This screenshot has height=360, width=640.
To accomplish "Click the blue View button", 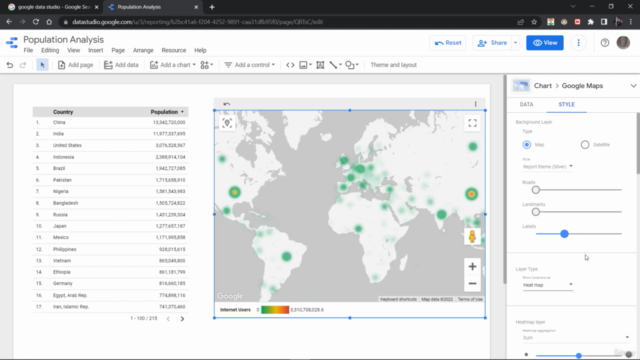I will (544, 43).
